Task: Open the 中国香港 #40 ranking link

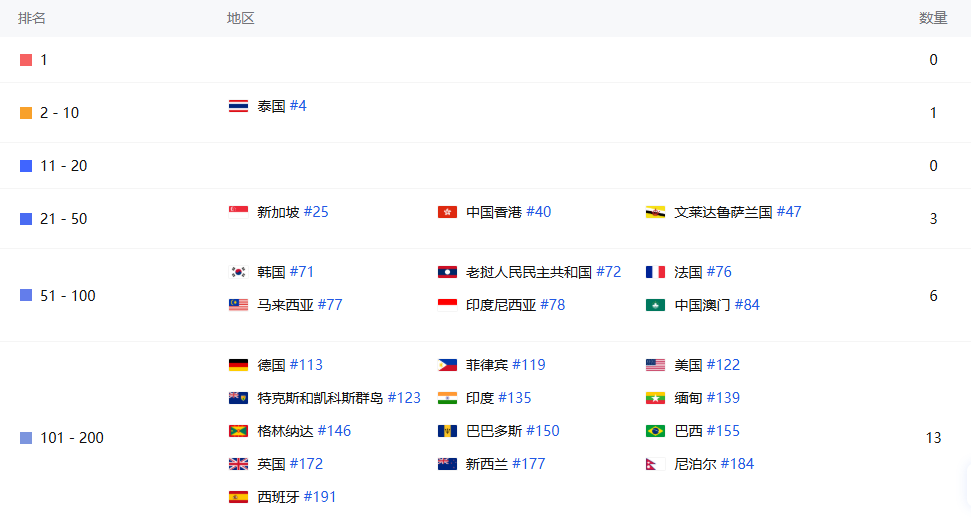Action: [508, 212]
